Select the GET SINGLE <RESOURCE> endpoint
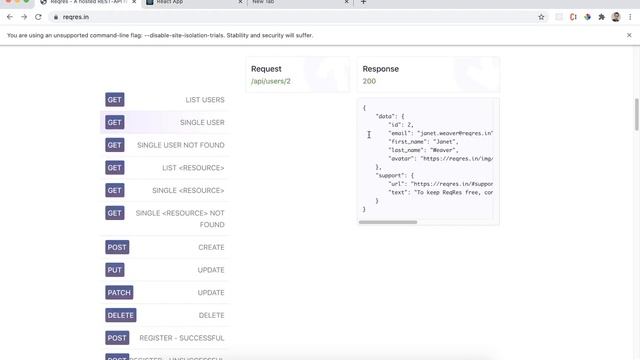Viewport: 640px width, 360px height. [x=165, y=191]
